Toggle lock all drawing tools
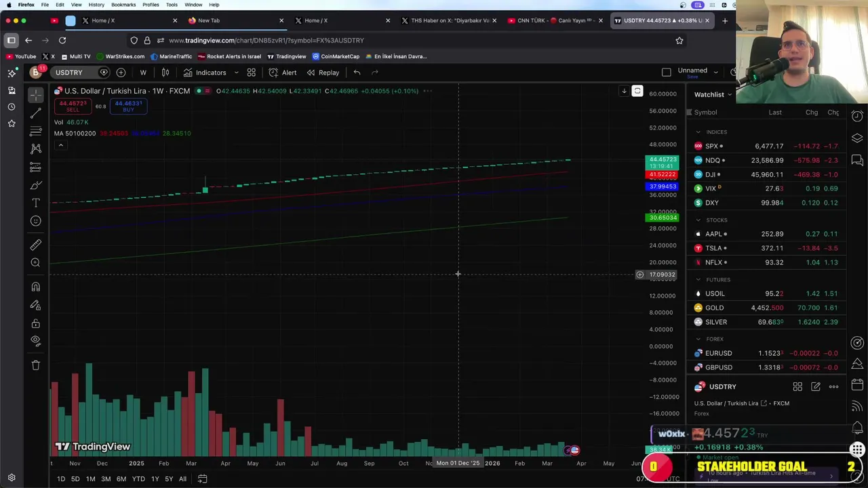This screenshot has width=868, height=488. (x=36, y=323)
